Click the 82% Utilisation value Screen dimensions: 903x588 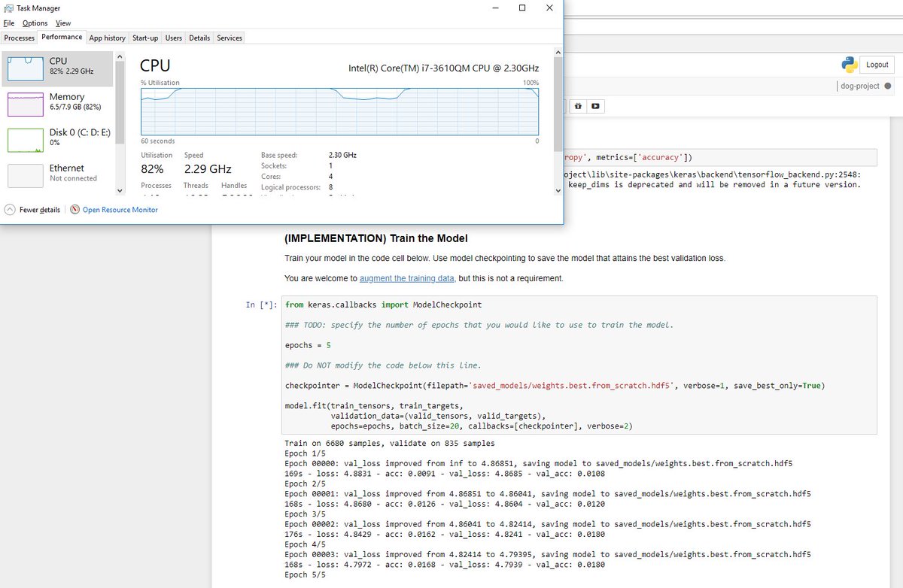(x=152, y=169)
